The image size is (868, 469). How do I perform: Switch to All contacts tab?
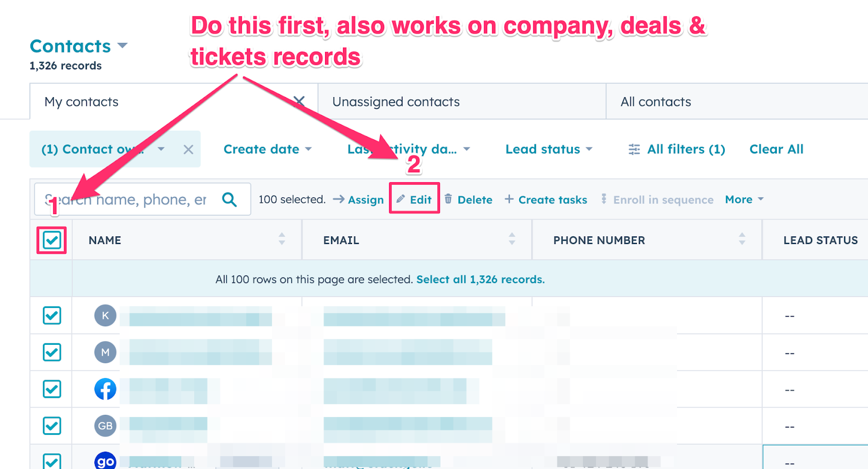coord(656,102)
